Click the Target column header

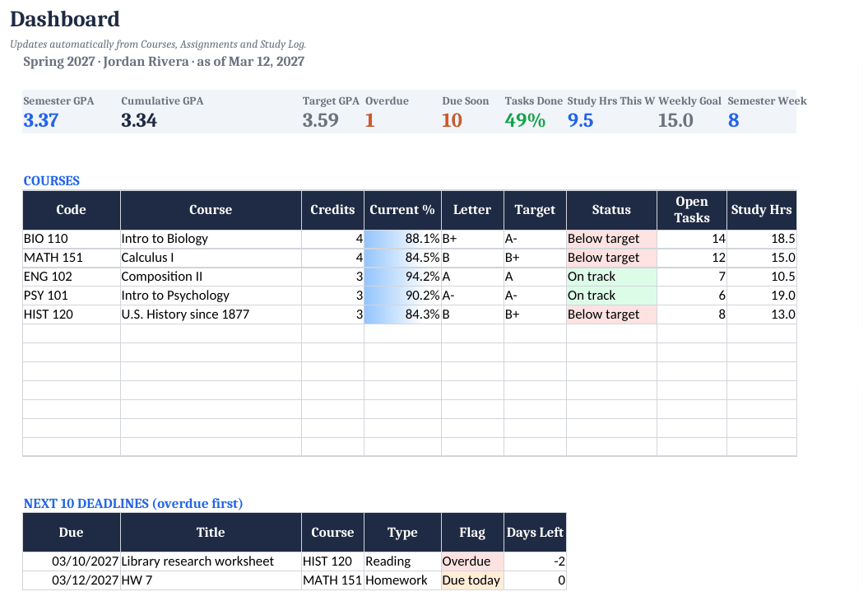(x=535, y=210)
